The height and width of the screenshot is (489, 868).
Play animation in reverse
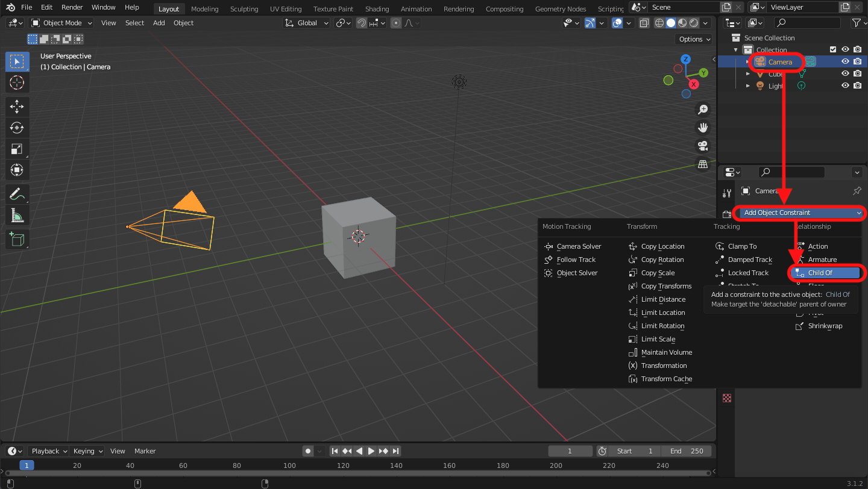(359, 450)
